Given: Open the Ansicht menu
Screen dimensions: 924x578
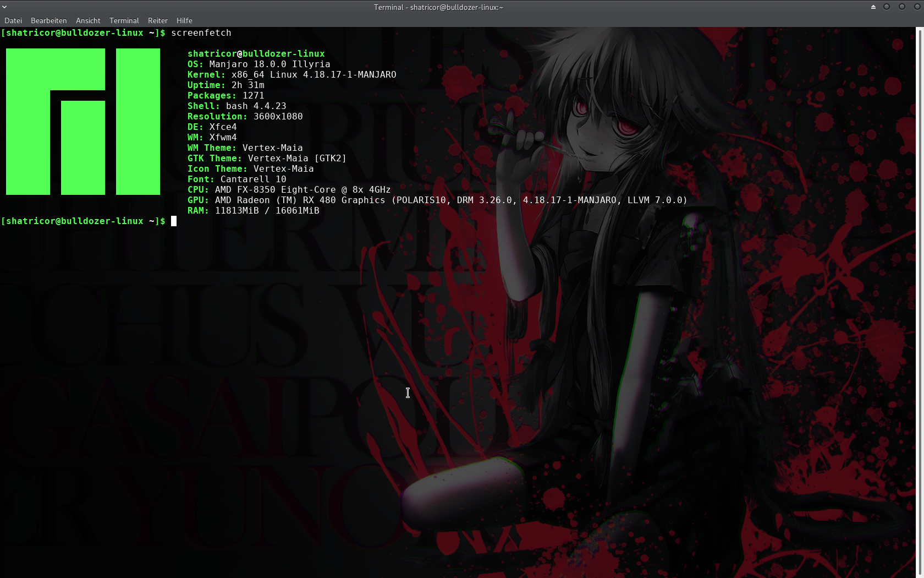Looking at the screenshot, I should [88, 20].
